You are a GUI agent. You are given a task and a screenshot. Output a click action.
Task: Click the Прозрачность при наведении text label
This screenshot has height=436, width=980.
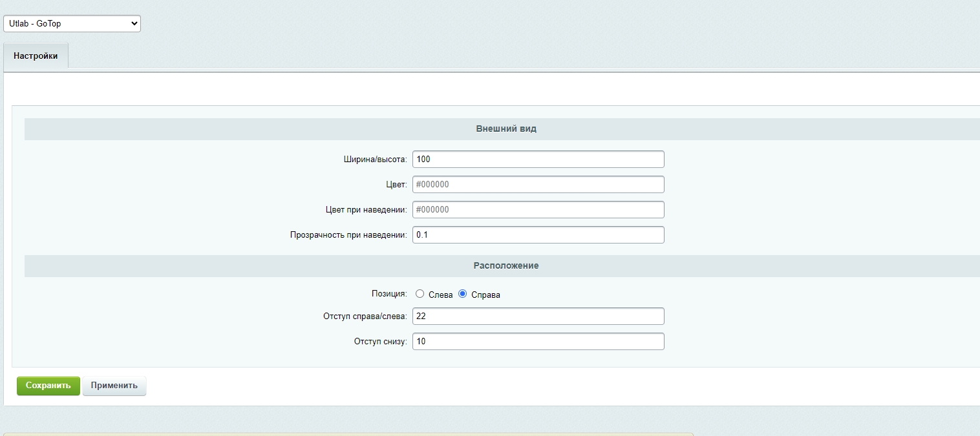(348, 235)
